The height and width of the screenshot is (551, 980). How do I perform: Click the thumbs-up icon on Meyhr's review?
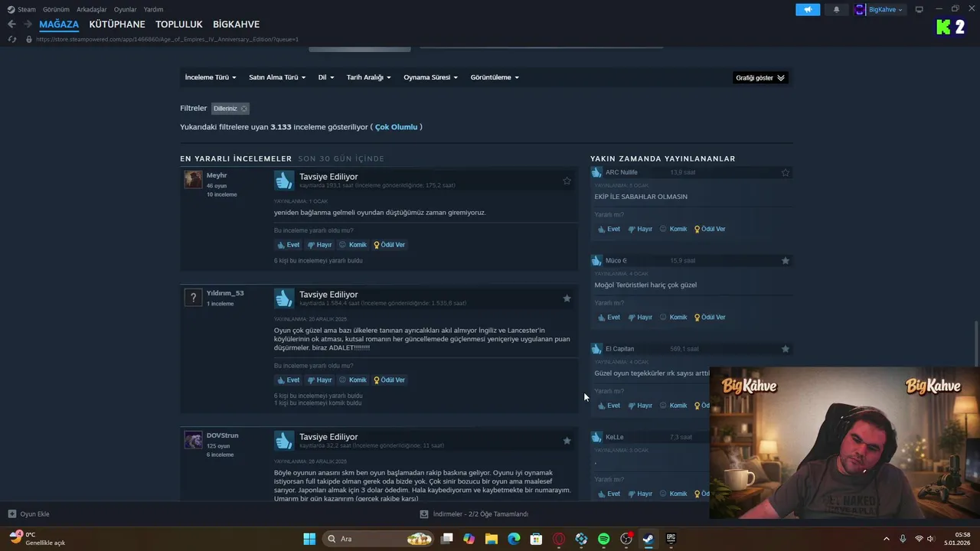(x=284, y=181)
